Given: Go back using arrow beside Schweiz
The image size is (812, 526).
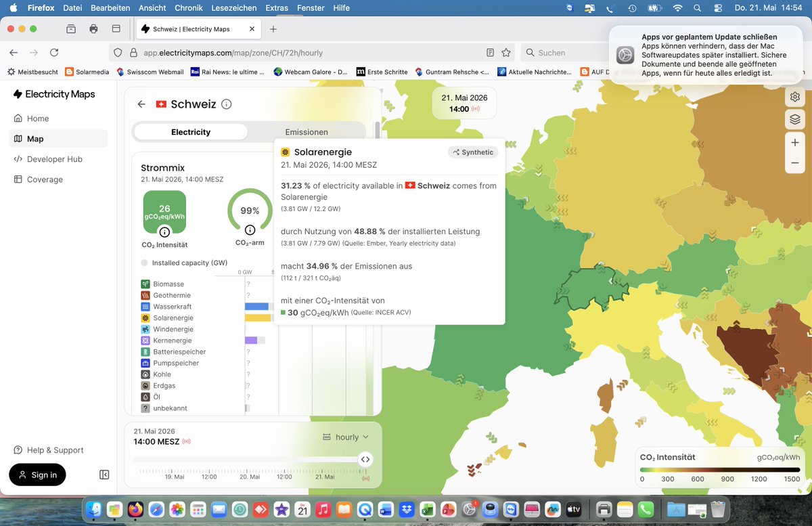Looking at the screenshot, I should pos(141,104).
